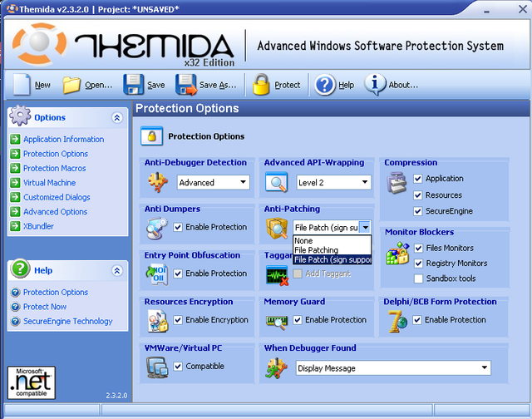Click the Protection Options header padlock icon
The width and height of the screenshot is (532, 419).
click(151, 136)
